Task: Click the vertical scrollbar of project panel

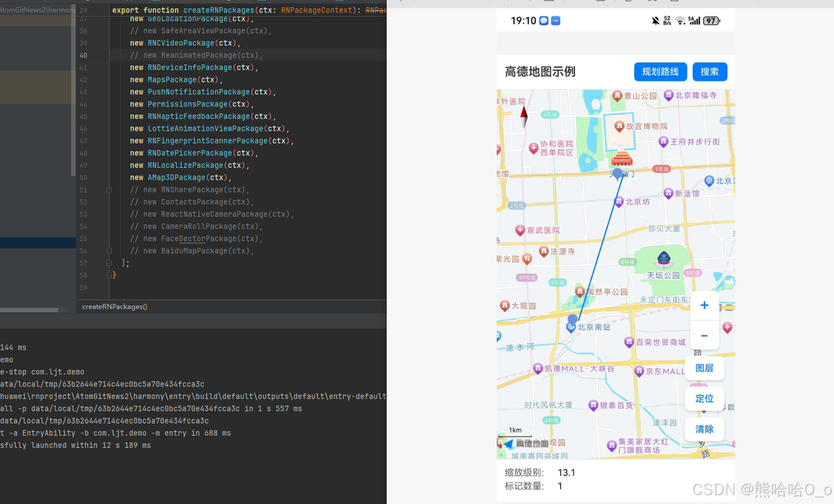Action: tap(73, 90)
